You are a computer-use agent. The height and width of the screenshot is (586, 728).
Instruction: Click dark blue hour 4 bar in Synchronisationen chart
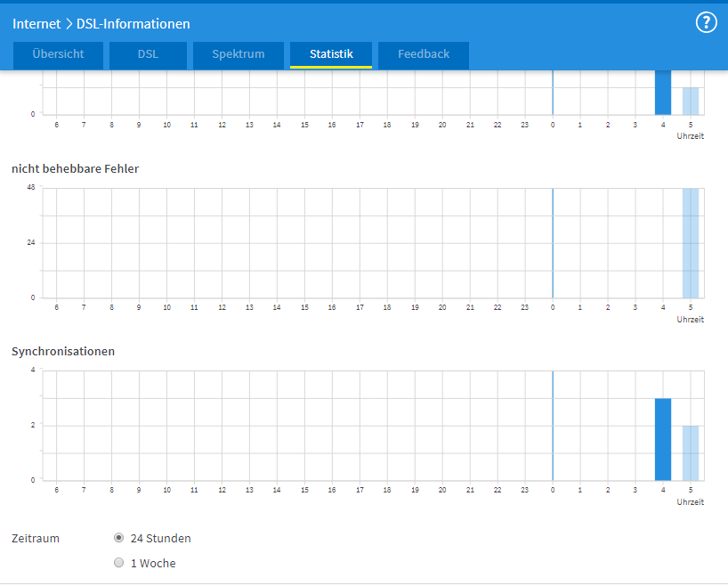tap(663, 439)
